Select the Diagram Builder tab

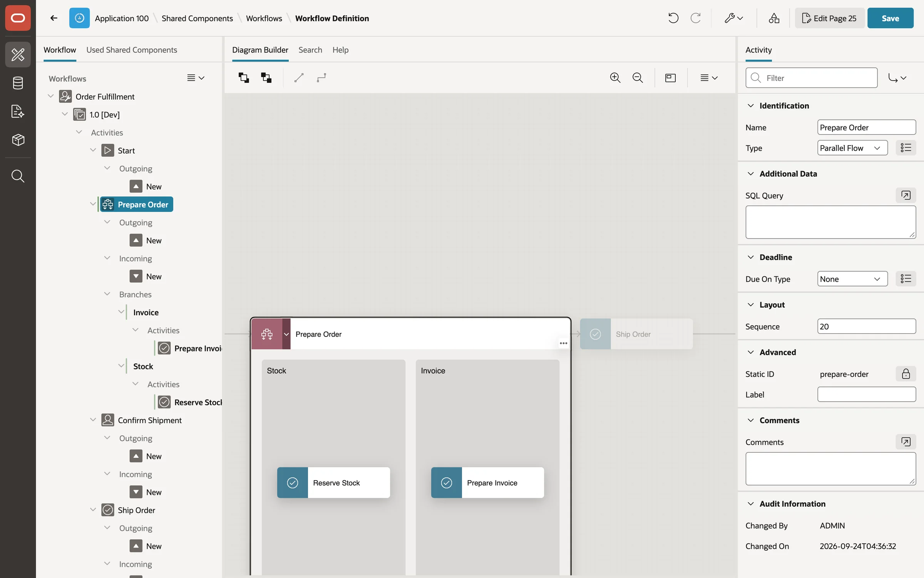click(x=260, y=50)
